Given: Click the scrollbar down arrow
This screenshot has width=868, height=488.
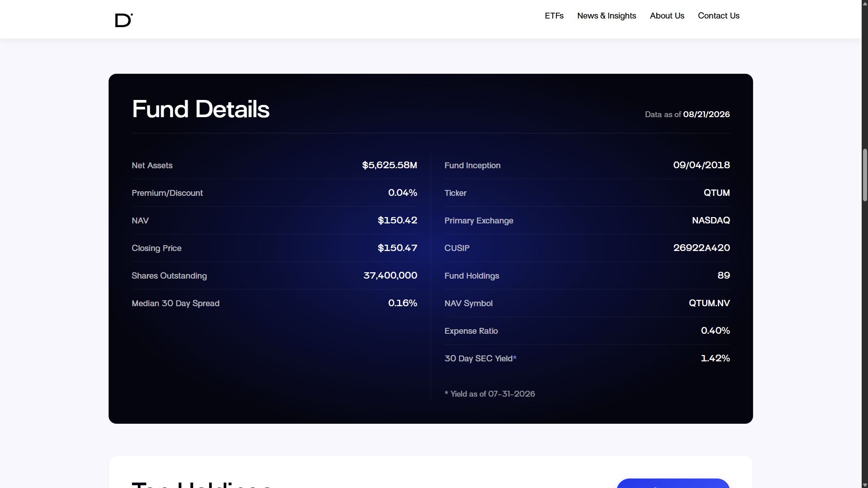Looking at the screenshot, I should 865,484.
